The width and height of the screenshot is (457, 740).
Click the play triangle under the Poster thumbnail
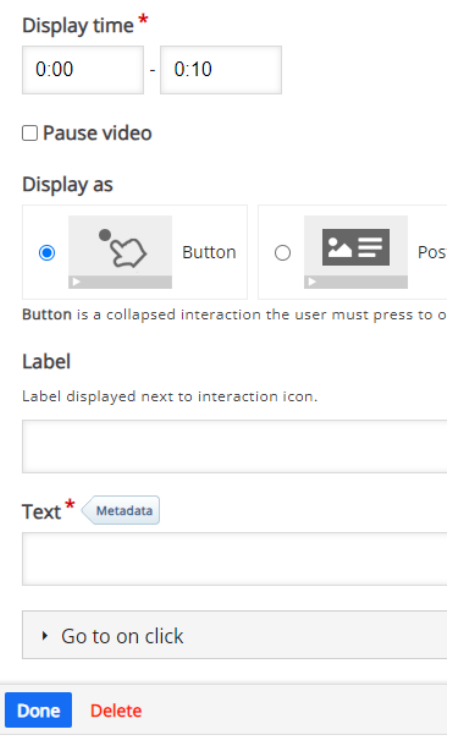coord(312,282)
